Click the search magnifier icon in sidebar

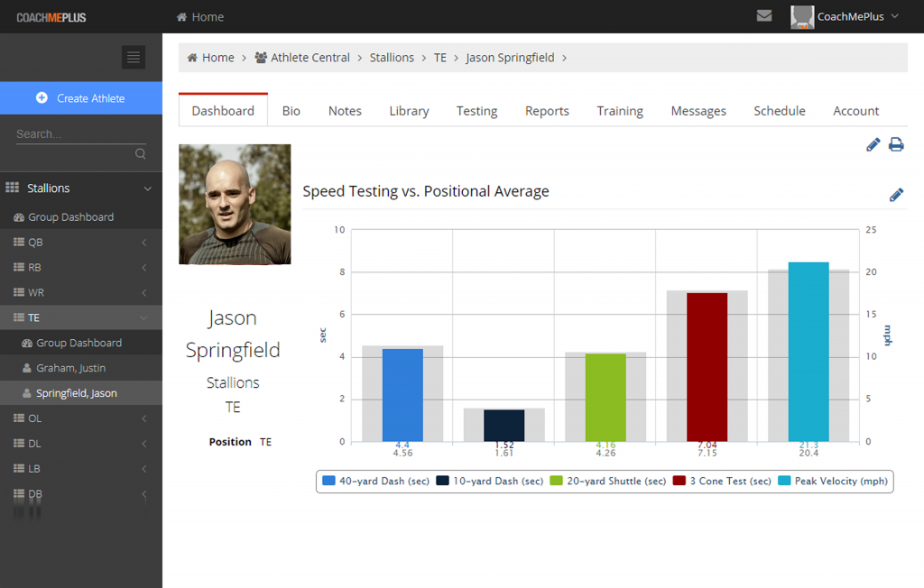(141, 154)
